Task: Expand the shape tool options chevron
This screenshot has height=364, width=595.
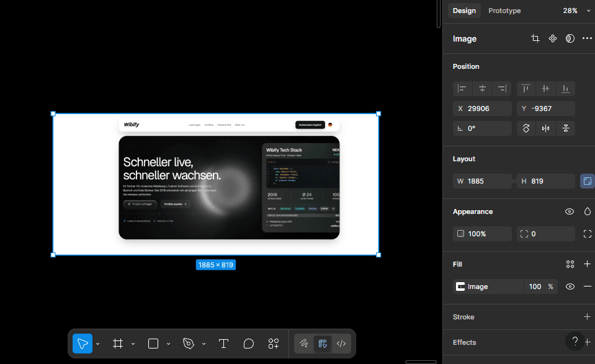Action: [168, 343]
